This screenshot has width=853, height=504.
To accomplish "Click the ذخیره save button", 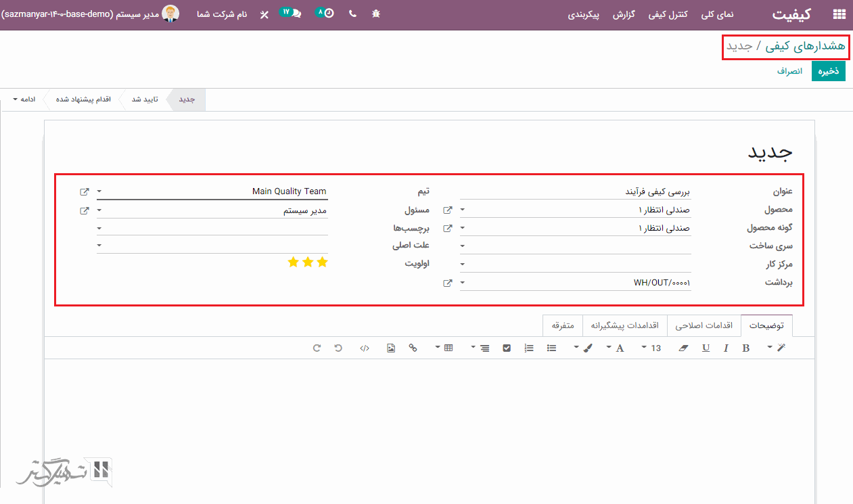I will coord(828,71).
